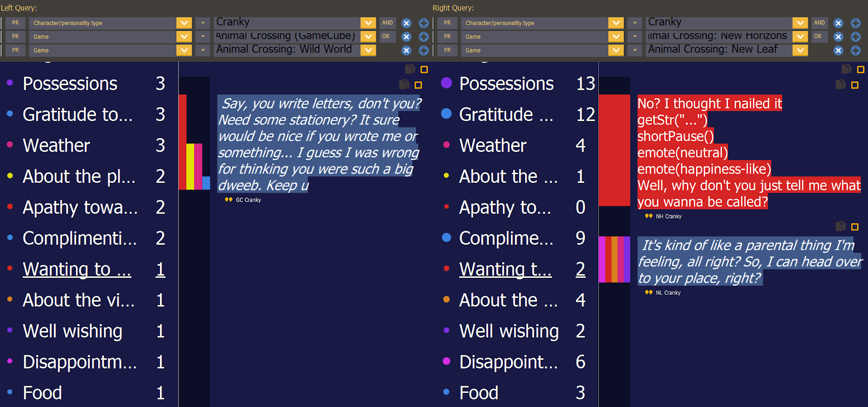This screenshot has height=407, width=868.
Task: Toggle AND operator in Left Query Cranky row
Action: click(387, 23)
